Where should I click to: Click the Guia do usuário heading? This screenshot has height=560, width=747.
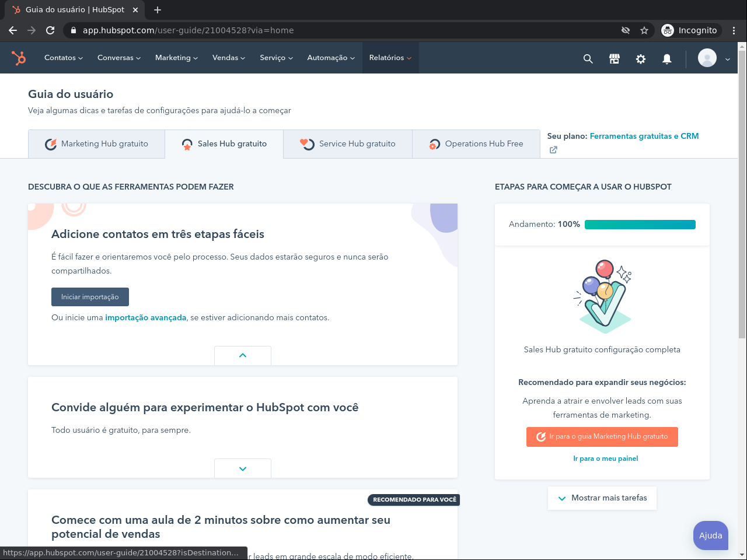[x=71, y=94]
